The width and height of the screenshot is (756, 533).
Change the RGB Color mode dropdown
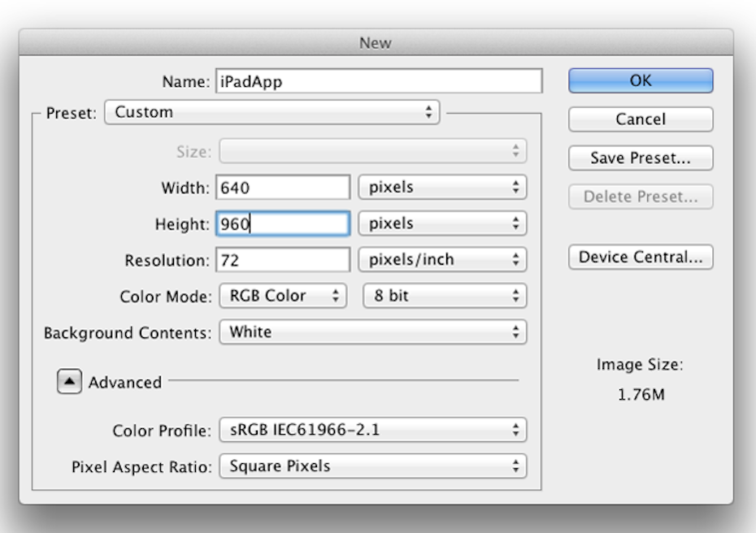click(283, 296)
